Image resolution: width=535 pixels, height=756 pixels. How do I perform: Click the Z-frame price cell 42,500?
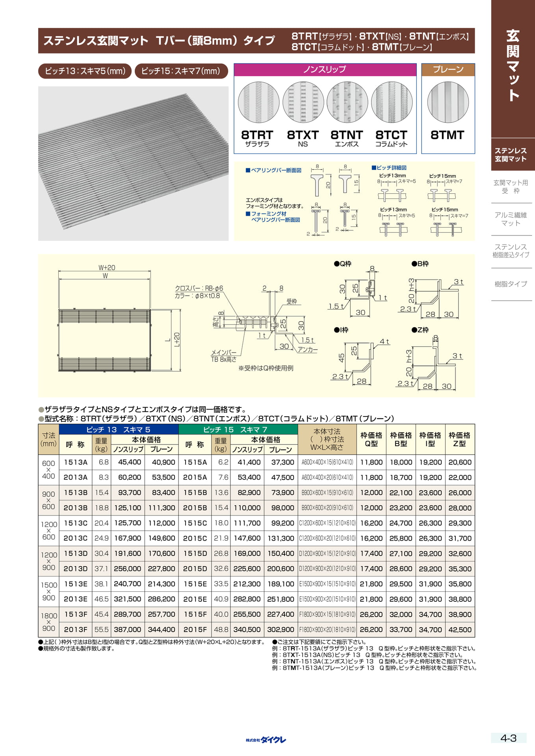tap(460, 630)
